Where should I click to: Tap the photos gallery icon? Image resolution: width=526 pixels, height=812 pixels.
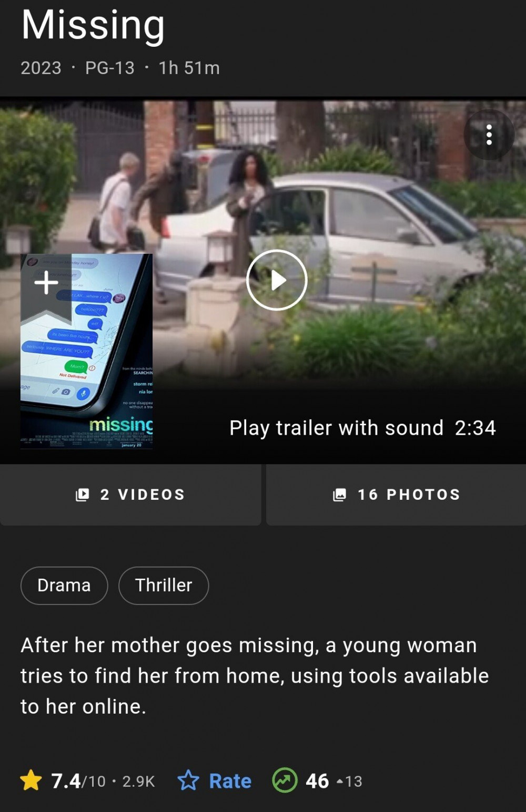(x=340, y=495)
